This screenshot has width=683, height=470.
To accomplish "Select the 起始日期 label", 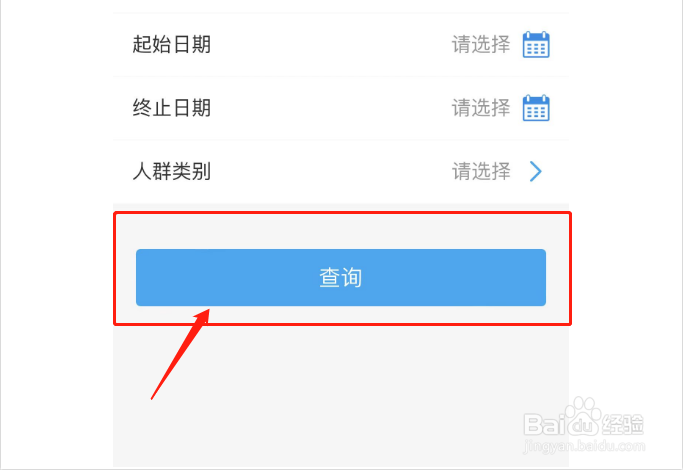I will tap(172, 44).
